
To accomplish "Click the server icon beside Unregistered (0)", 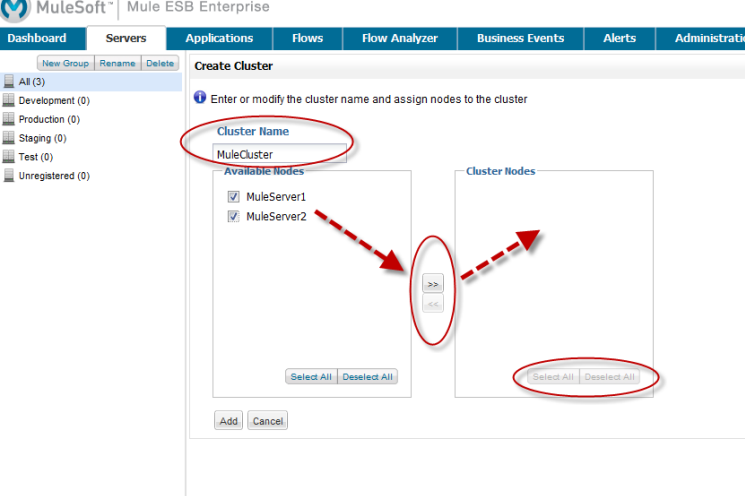I will point(9,175).
